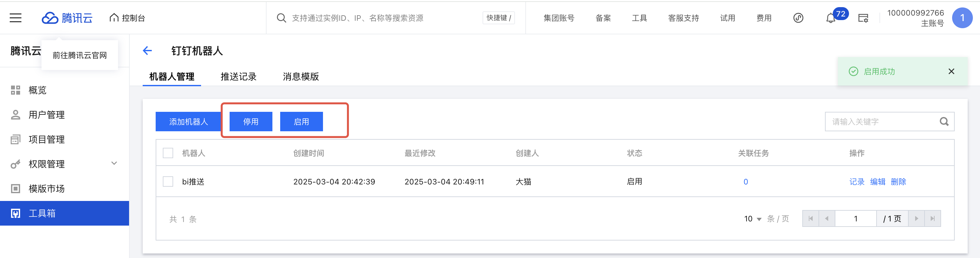The width and height of the screenshot is (980, 258).
Task: Click the 大猫 creator cell
Action: point(523,182)
